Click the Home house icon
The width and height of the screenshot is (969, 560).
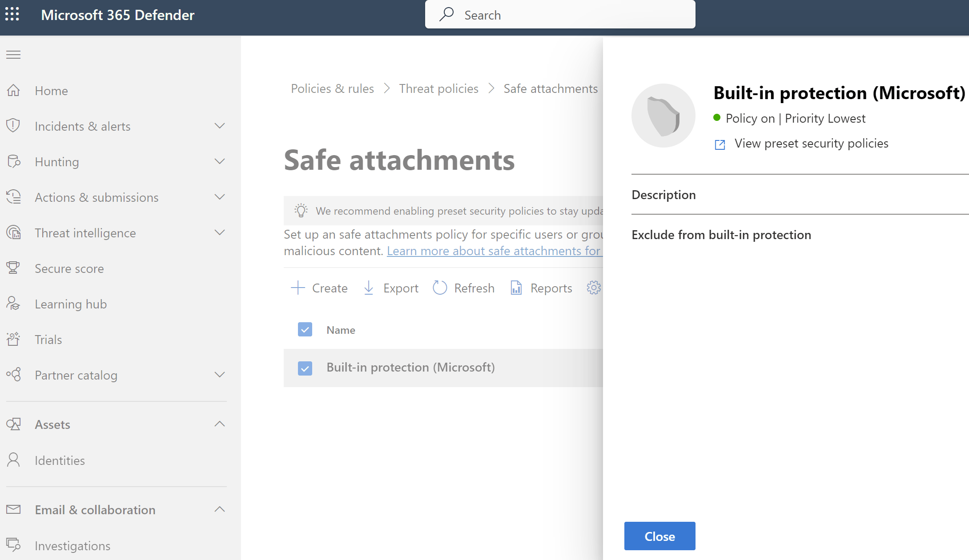(x=13, y=91)
